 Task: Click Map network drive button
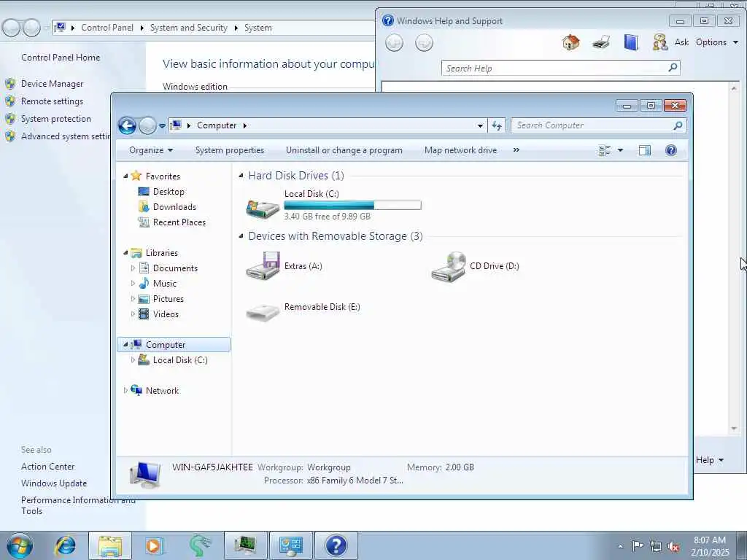click(x=461, y=150)
